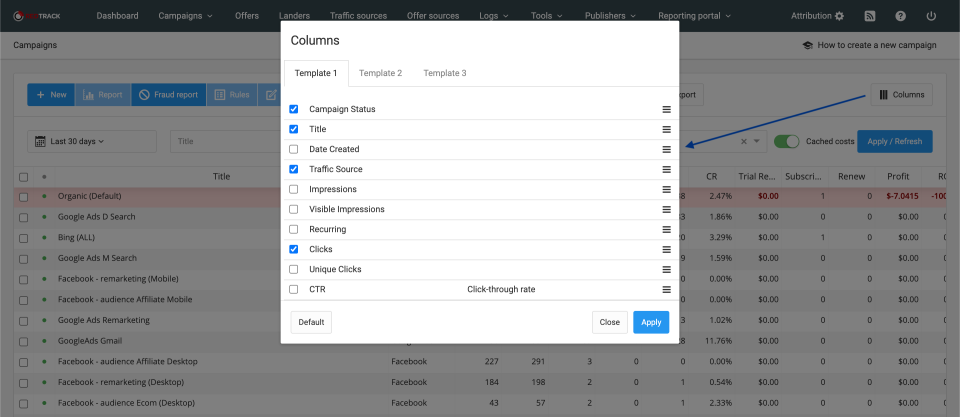Switch to Template 2 tab

tap(380, 73)
